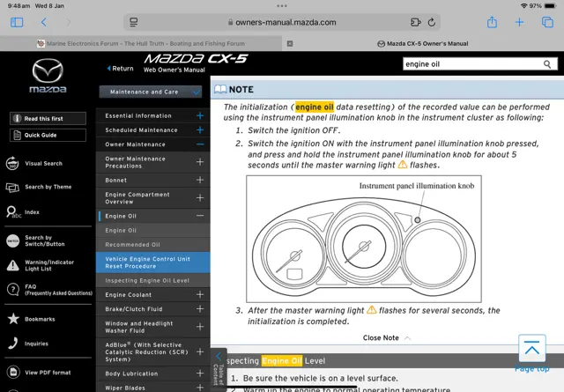Open page settings icon in address bar
Image resolution: width=564 pixels, height=392 pixels.
[133, 22]
